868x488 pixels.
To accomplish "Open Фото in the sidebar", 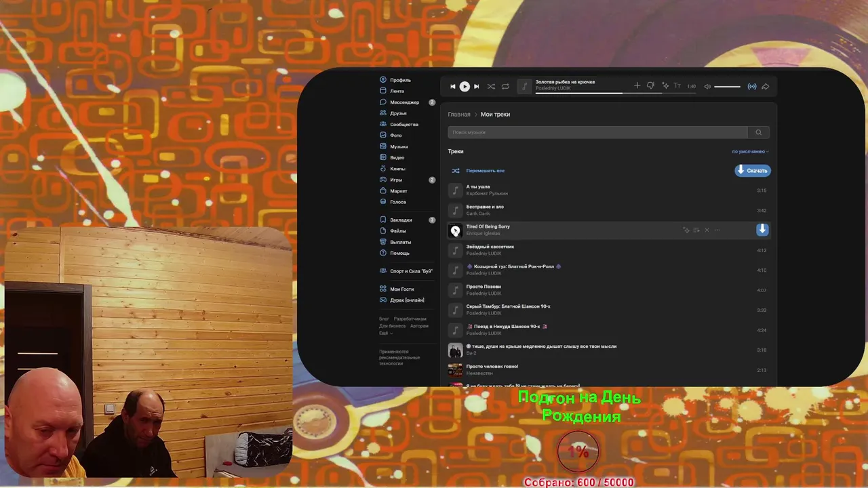I will [391, 136].
